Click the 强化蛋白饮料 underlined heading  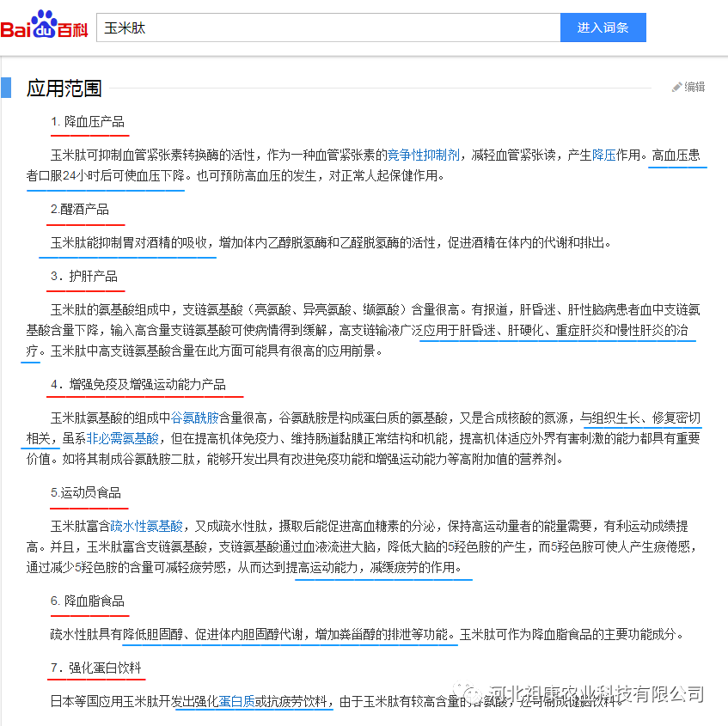point(96,668)
